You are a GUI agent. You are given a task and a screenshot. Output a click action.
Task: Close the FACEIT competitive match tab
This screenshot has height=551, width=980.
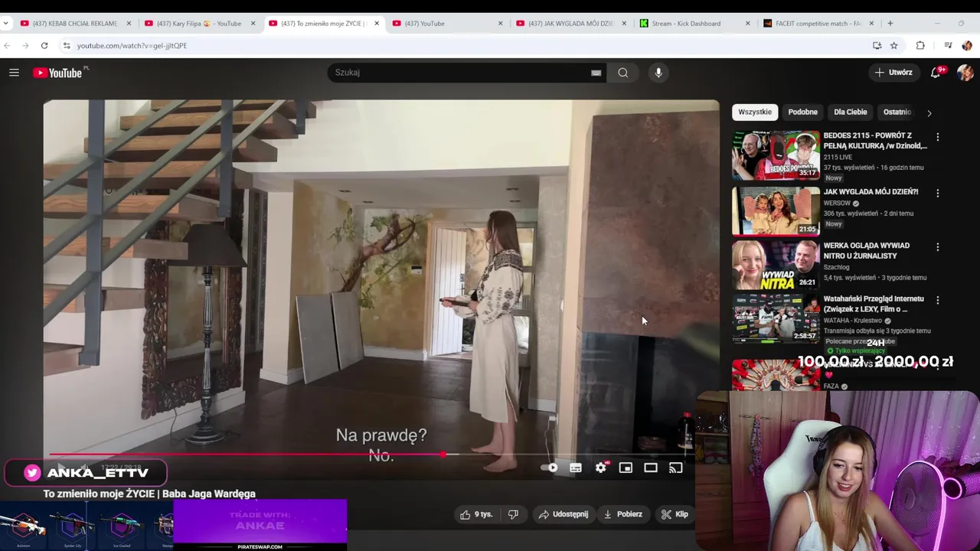pos(871,24)
